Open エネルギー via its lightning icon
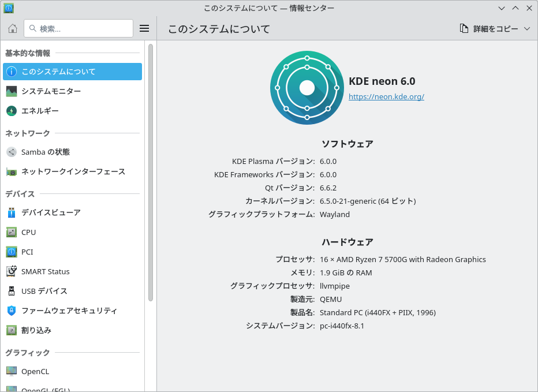538x392 pixels. (12, 111)
